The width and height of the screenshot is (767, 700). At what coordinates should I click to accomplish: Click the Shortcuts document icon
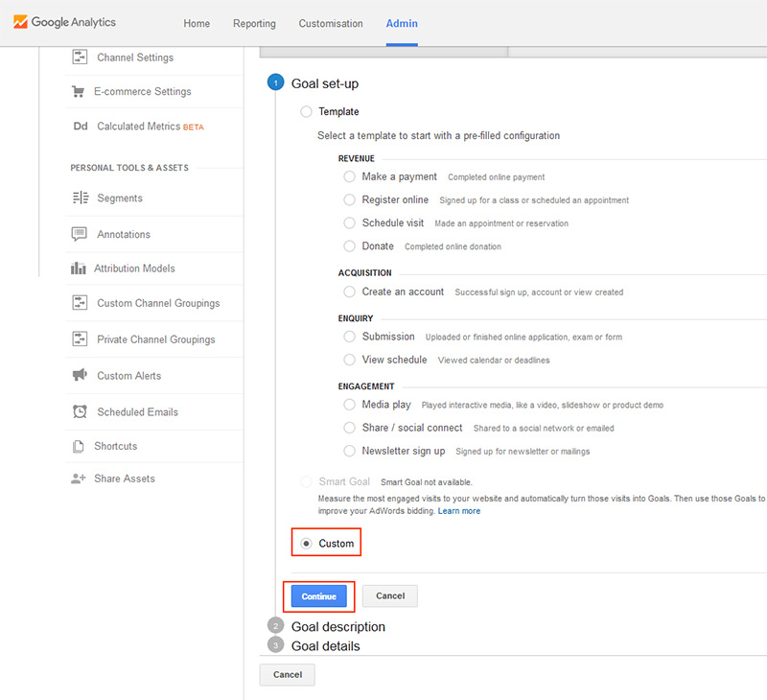[x=79, y=446]
